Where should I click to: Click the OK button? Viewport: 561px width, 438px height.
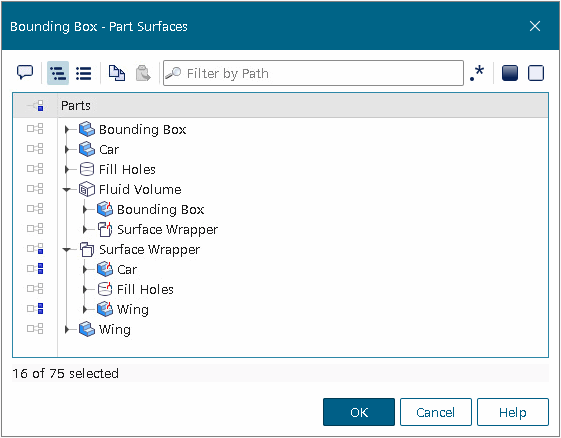pos(359,412)
